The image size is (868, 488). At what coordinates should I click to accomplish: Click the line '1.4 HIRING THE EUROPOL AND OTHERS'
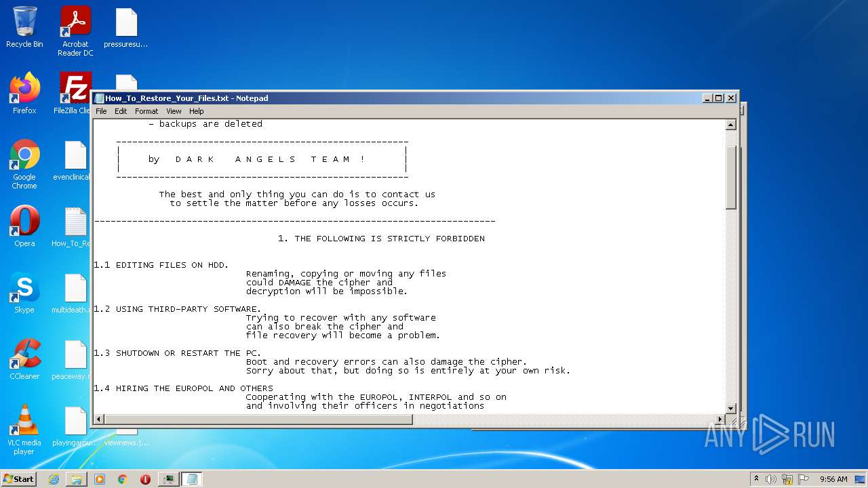click(x=183, y=388)
